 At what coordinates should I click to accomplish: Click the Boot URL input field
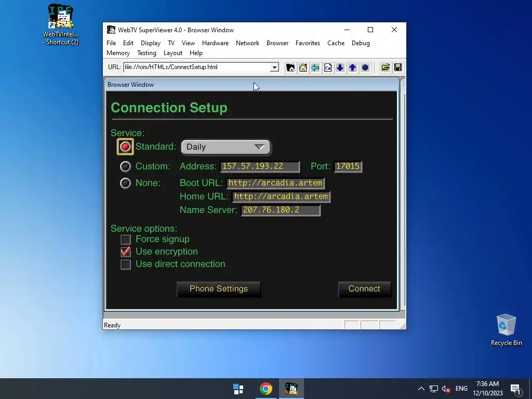[275, 183]
